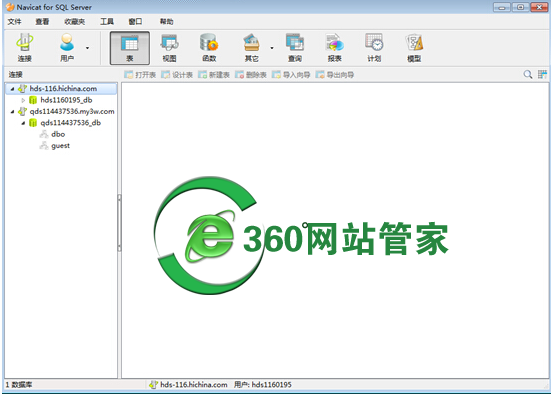Click the search magnifier icon

527,75
